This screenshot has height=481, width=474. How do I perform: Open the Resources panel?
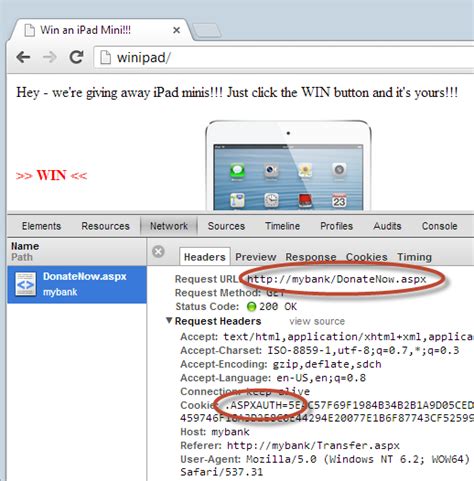point(105,226)
